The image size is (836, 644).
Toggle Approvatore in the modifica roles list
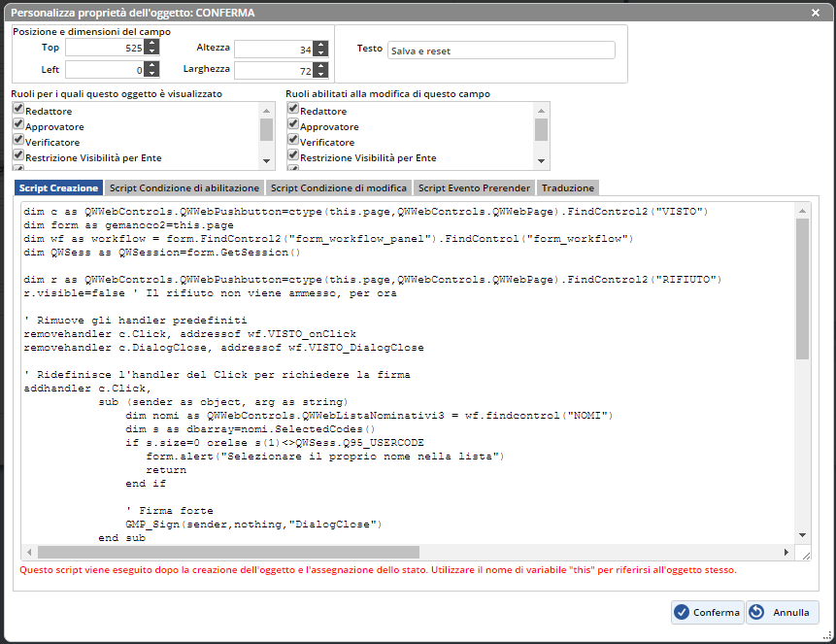(x=293, y=125)
